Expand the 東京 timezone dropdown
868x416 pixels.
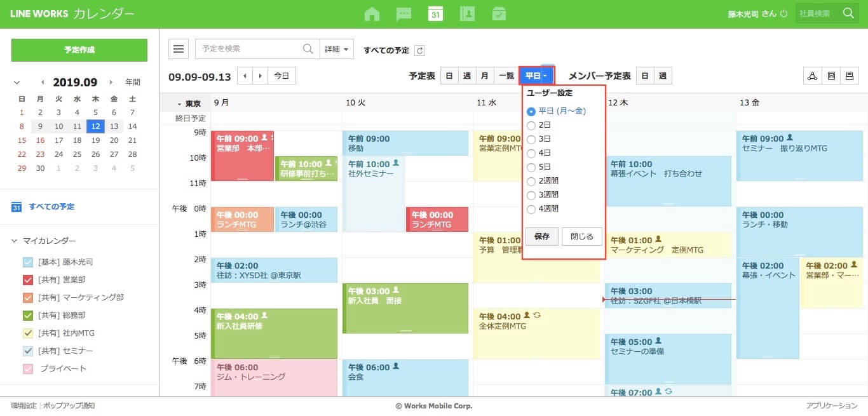[x=179, y=104]
